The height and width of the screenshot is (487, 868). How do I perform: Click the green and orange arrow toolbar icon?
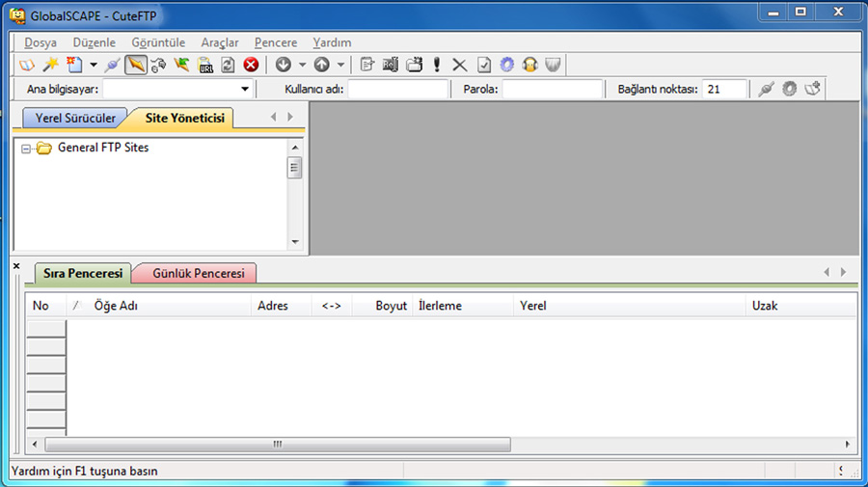[181, 65]
